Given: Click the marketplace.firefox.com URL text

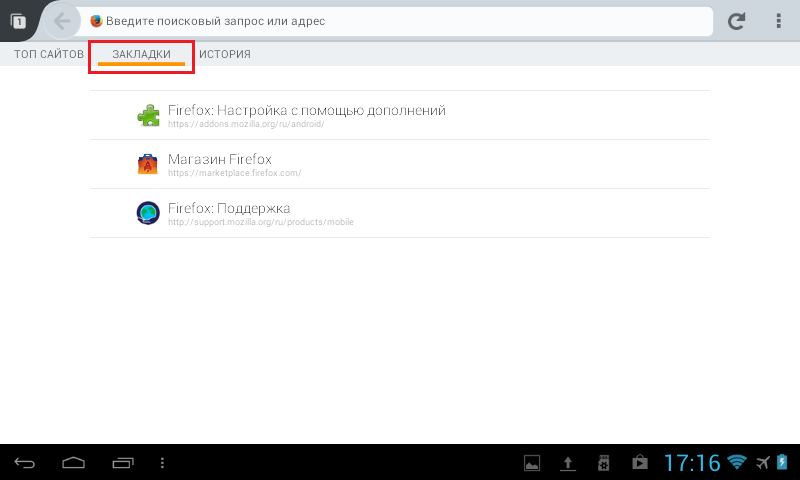Looking at the screenshot, I should point(235,173).
